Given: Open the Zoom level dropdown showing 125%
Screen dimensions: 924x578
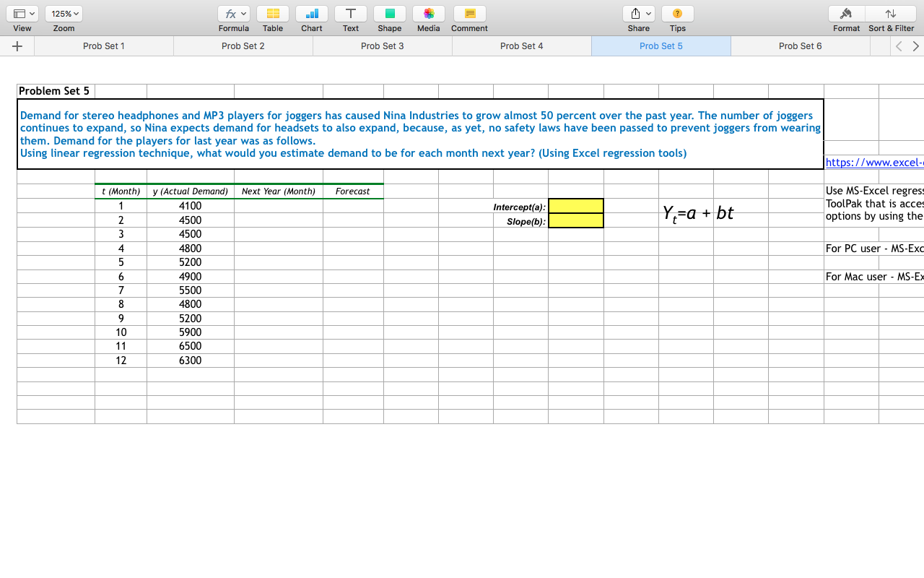Looking at the screenshot, I should 64,13.
